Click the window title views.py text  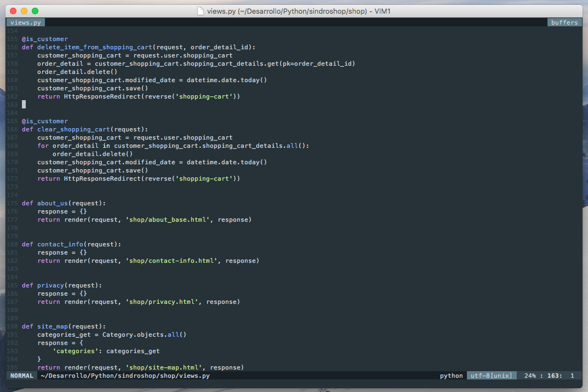click(221, 11)
